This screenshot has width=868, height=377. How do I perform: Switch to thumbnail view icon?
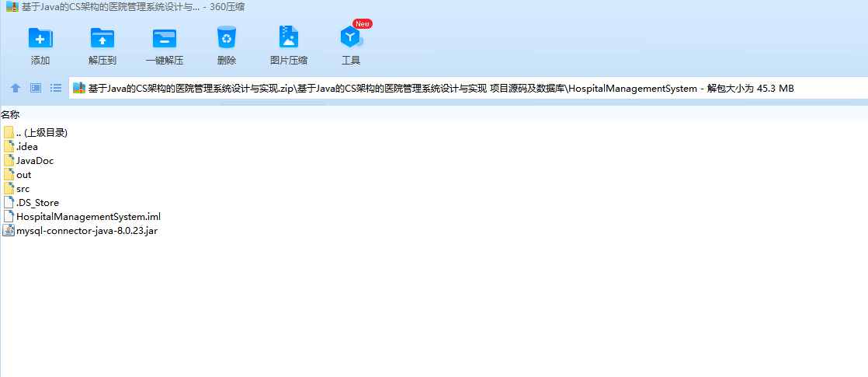36,88
